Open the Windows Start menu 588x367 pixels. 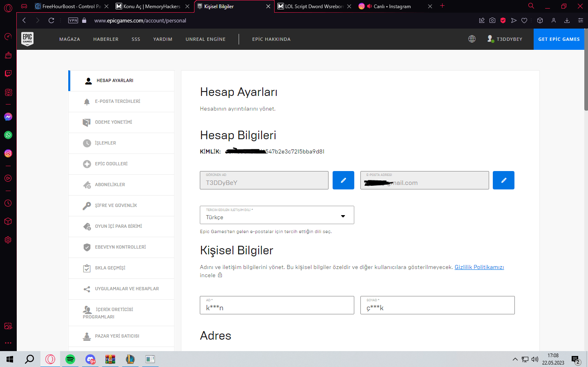click(x=10, y=359)
